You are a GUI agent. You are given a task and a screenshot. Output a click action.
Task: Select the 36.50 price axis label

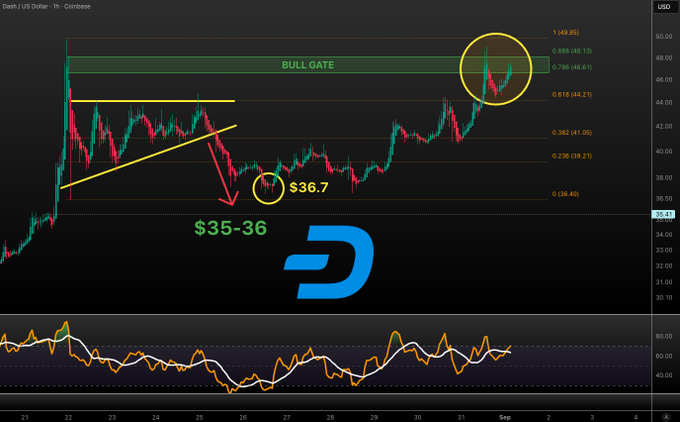coord(664,199)
